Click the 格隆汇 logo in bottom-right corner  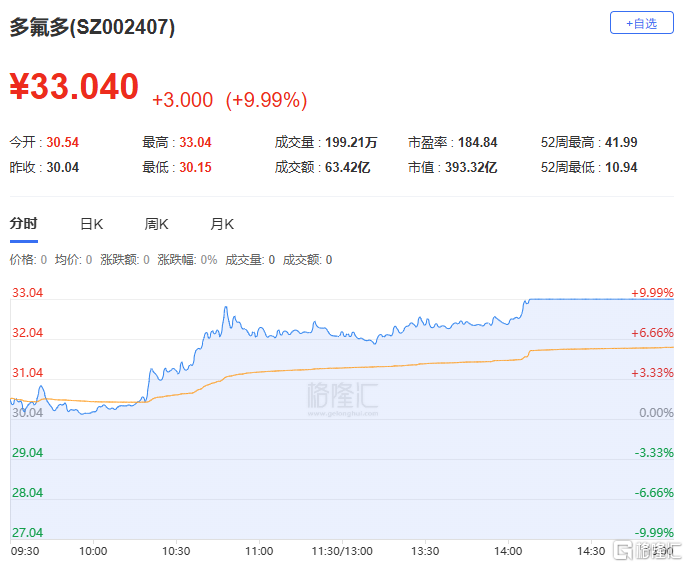click(x=647, y=551)
